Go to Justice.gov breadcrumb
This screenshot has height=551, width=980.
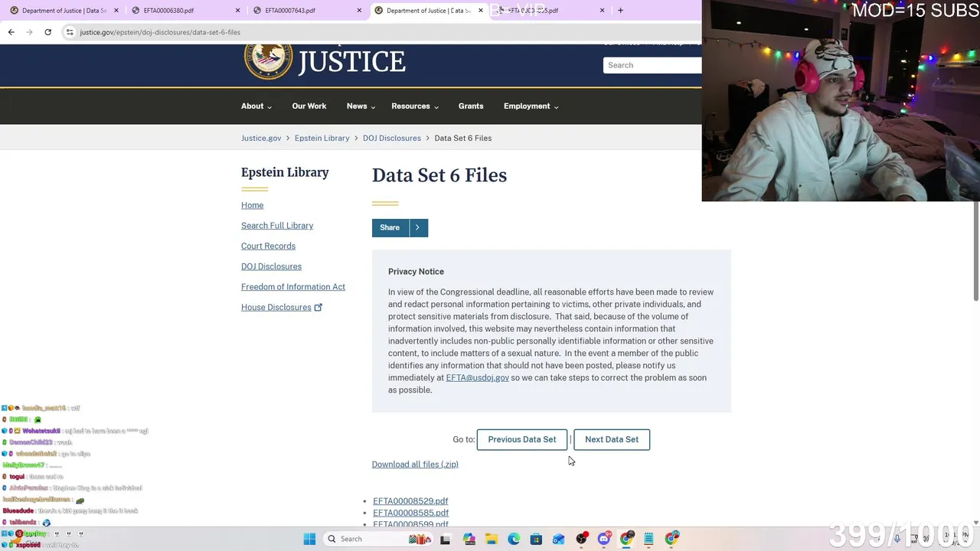pos(261,139)
